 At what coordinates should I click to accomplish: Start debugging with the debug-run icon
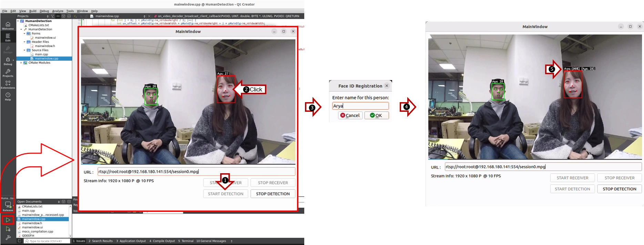pyautogui.click(x=8, y=229)
